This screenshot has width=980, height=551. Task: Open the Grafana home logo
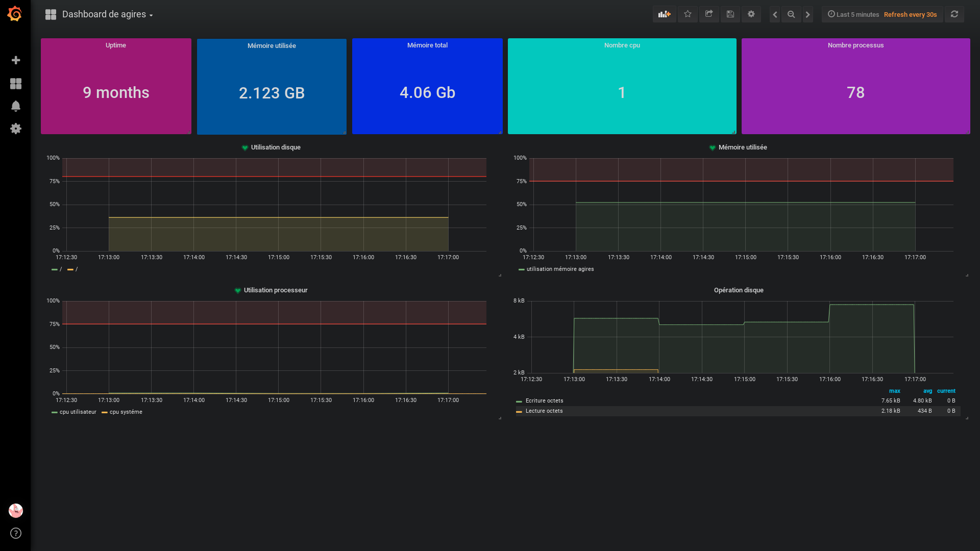pos(15,14)
